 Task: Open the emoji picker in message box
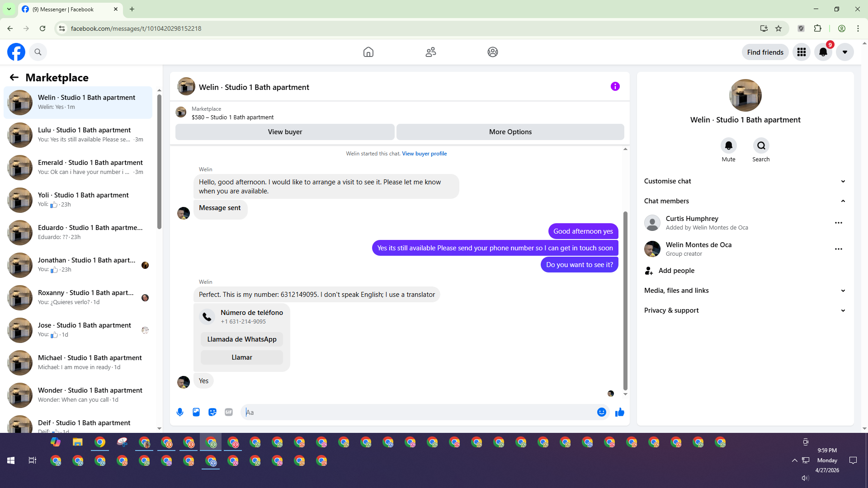point(601,412)
